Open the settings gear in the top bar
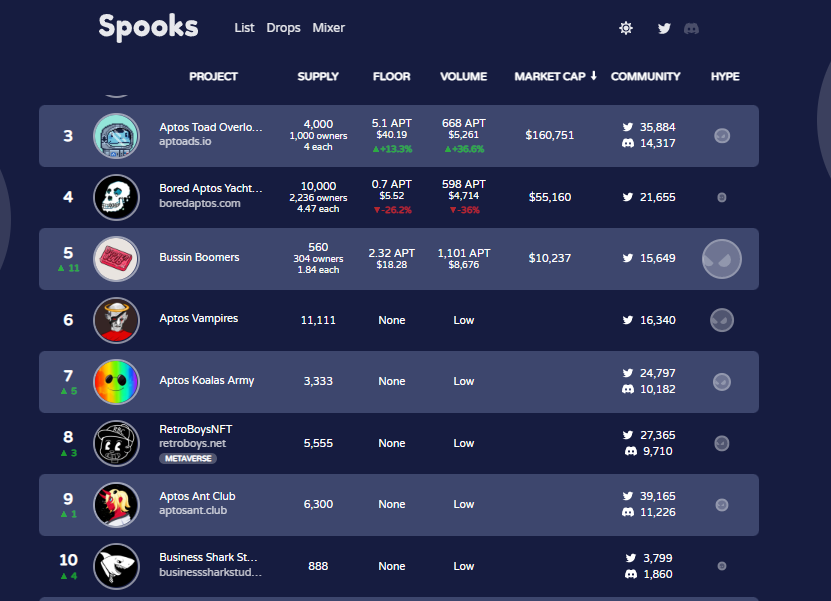 pos(625,28)
